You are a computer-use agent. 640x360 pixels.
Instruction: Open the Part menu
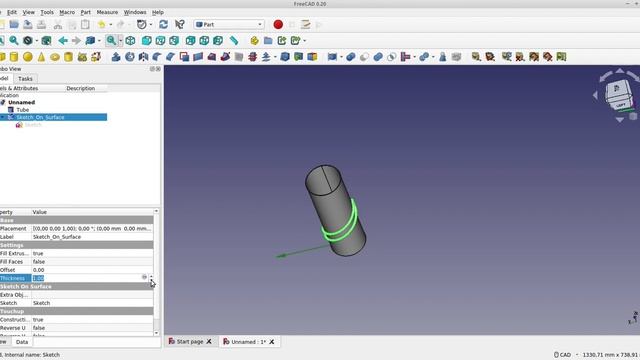click(x=86, y=12)
